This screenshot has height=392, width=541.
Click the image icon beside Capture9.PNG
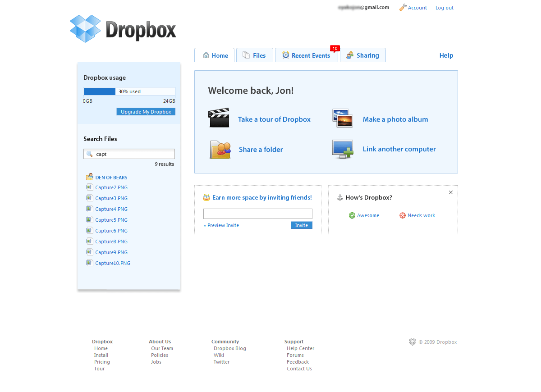click(89, 252)
